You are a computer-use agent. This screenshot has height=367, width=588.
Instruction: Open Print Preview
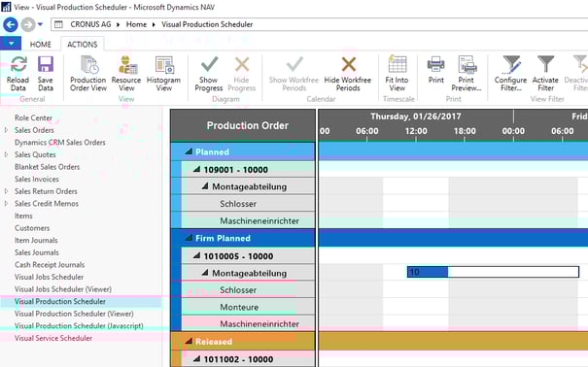pyautogui.click(x=467, y=74)
